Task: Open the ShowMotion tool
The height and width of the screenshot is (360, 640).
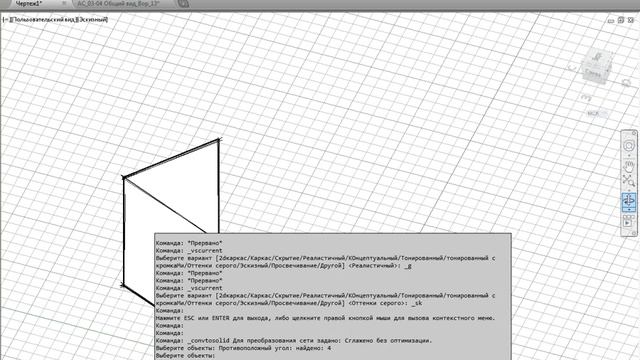Action: click(x=629, y=222)
